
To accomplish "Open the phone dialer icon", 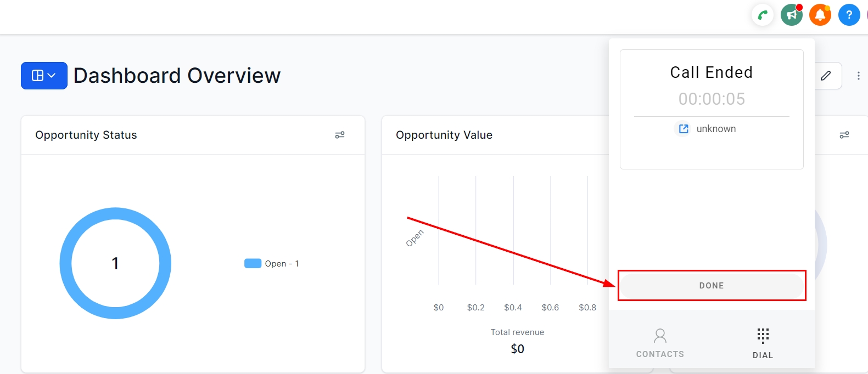I will 763,15.
